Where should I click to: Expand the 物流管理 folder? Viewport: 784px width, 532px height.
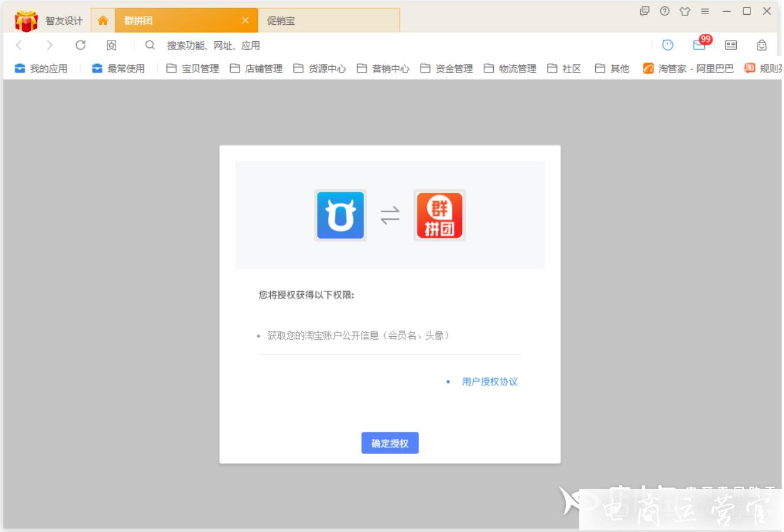click(510, 68)
